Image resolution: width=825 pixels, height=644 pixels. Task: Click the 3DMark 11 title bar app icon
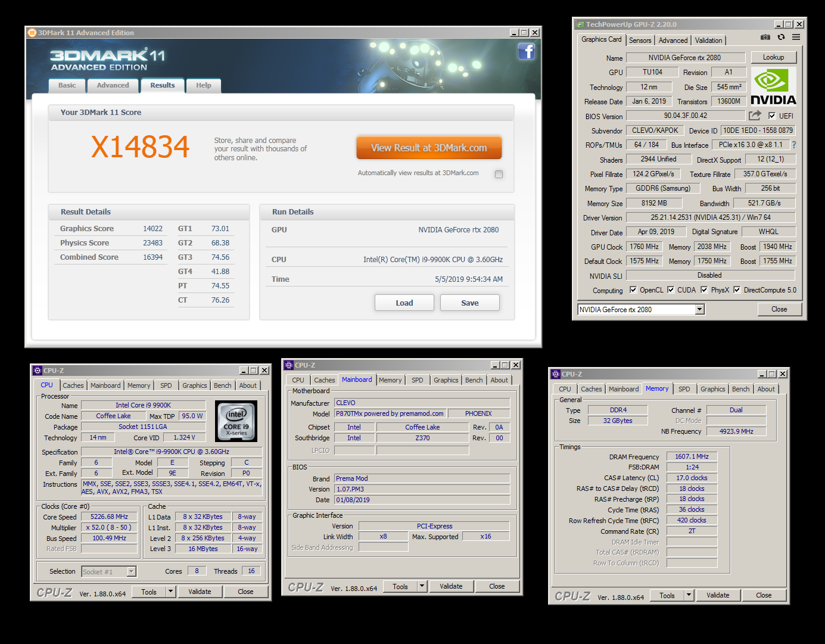tap(32, 33)
